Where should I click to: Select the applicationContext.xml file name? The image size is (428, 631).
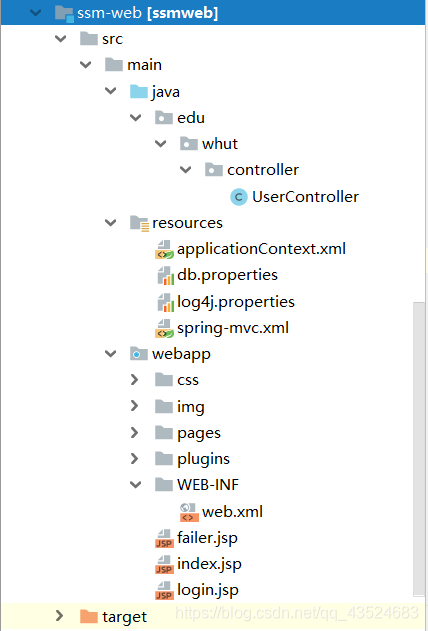pos(261,249)
